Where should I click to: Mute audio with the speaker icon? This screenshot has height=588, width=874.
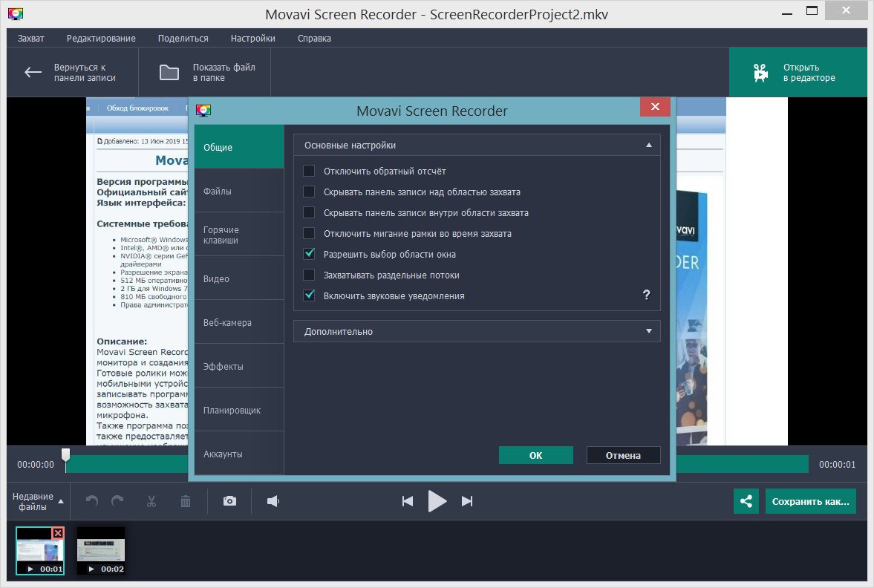273,501
